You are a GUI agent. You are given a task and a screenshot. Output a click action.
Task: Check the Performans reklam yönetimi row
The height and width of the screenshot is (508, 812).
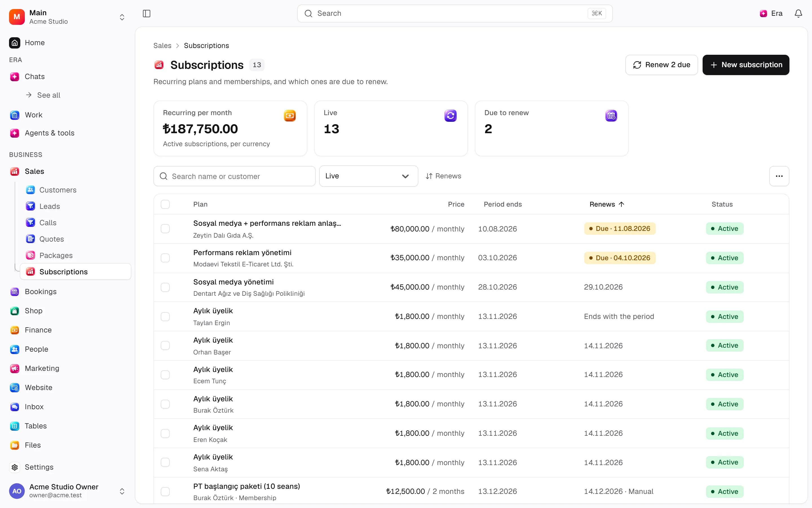coord(165,258)
